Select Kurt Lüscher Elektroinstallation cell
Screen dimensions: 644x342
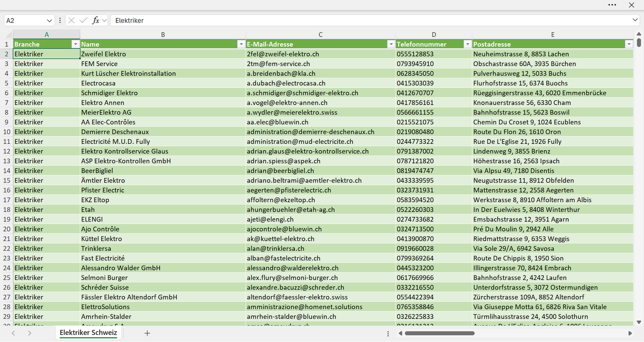(163, 73)
